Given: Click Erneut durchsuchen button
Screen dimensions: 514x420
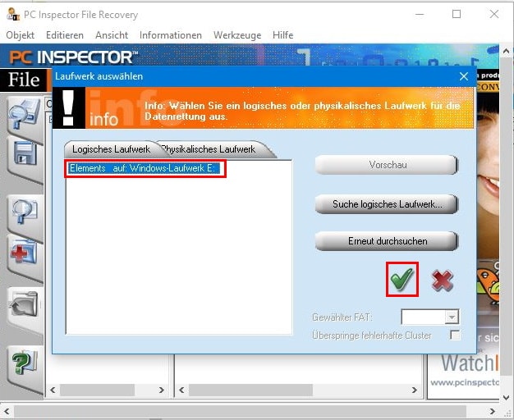Looking at the screenshot, I should coord(387,241).
